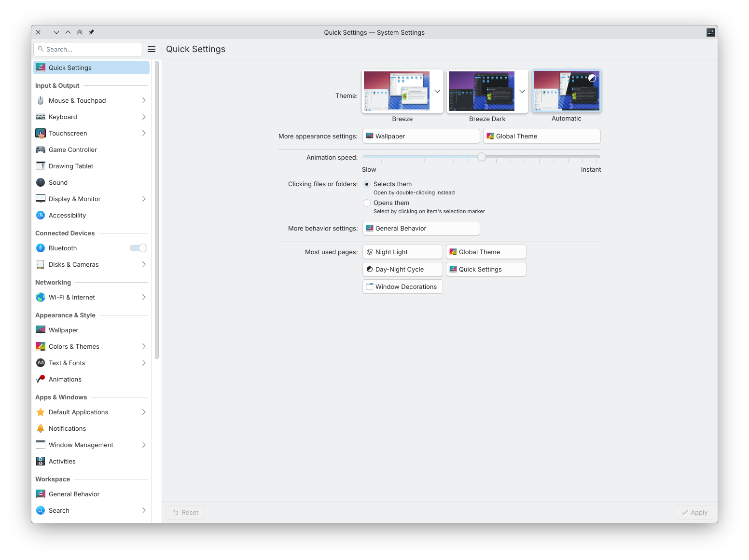Open the Window Decorations page button
The width and height of the screenshot is (749, 560).
[x=402, y=287]
